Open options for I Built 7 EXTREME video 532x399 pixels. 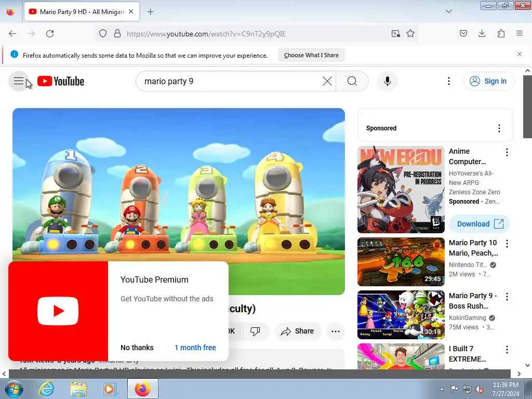507,350
